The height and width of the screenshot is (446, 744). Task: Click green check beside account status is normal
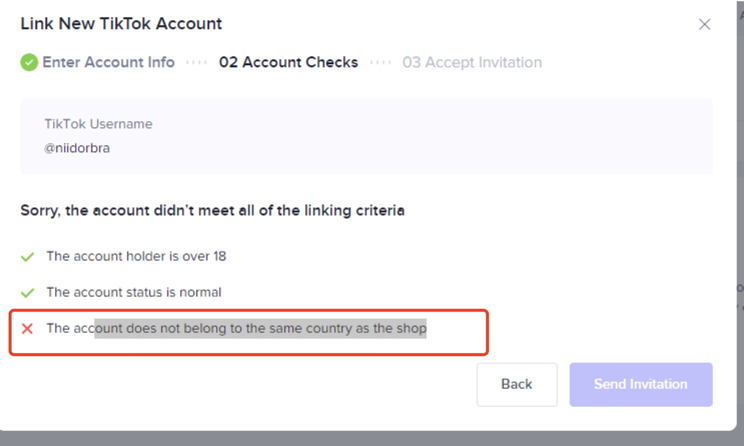[28, 293]
